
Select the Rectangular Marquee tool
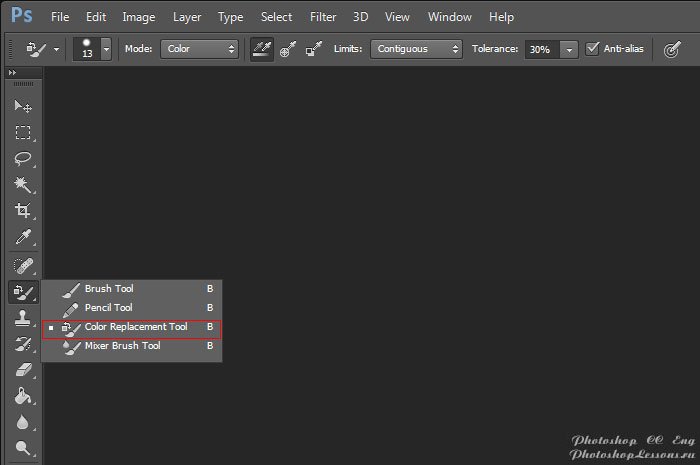[22, 133]
